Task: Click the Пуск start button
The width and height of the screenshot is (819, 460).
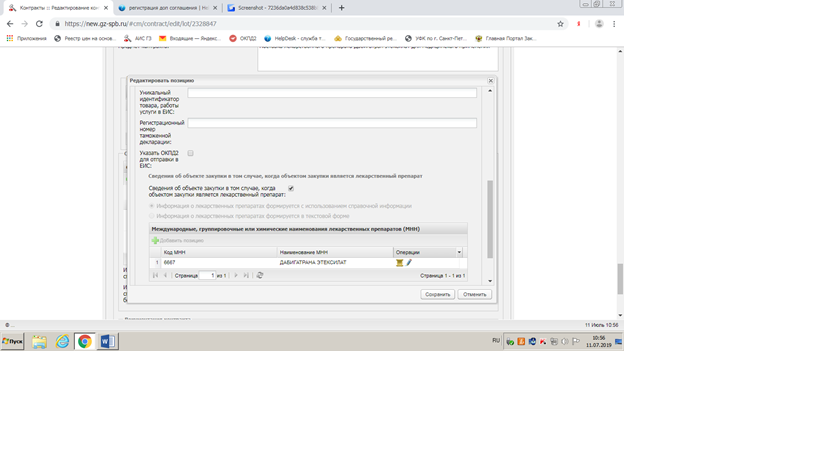Action: tap(13, 341)
